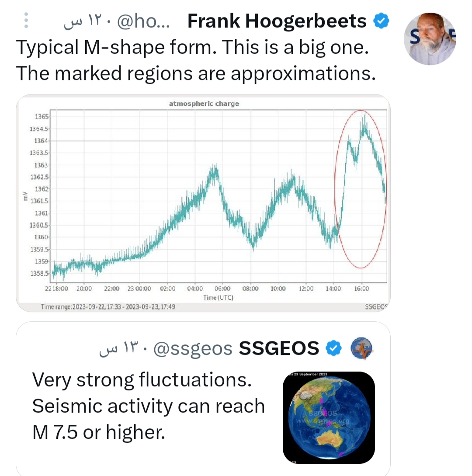Viewport: 472px width, 476px height.
Task: Tap the @ssgeos handle
Action: coord(193,348)
